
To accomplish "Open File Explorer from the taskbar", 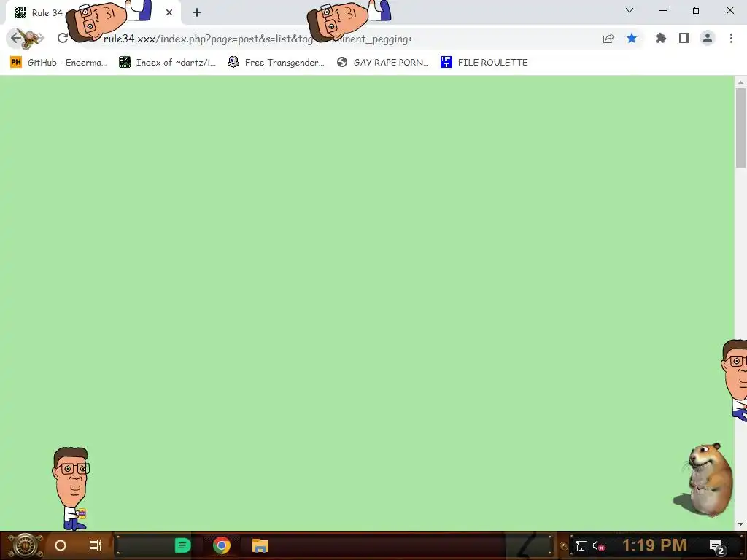I will (260, 545).
